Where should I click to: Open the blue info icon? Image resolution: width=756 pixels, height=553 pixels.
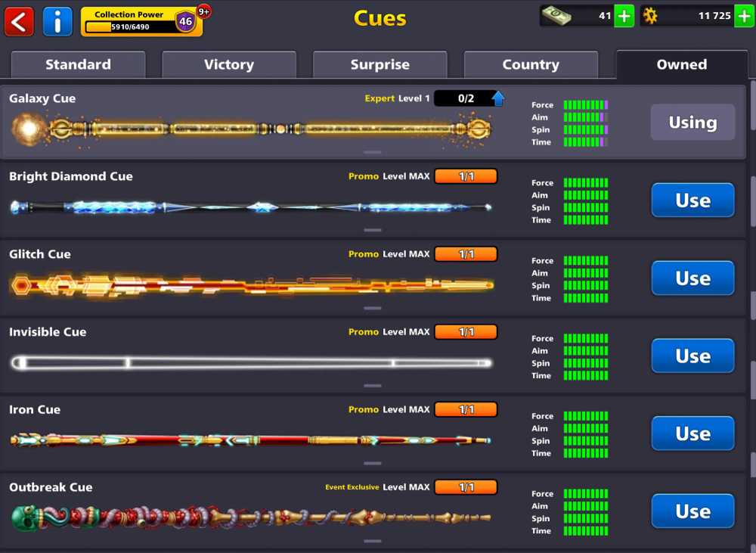pos(57,21)
